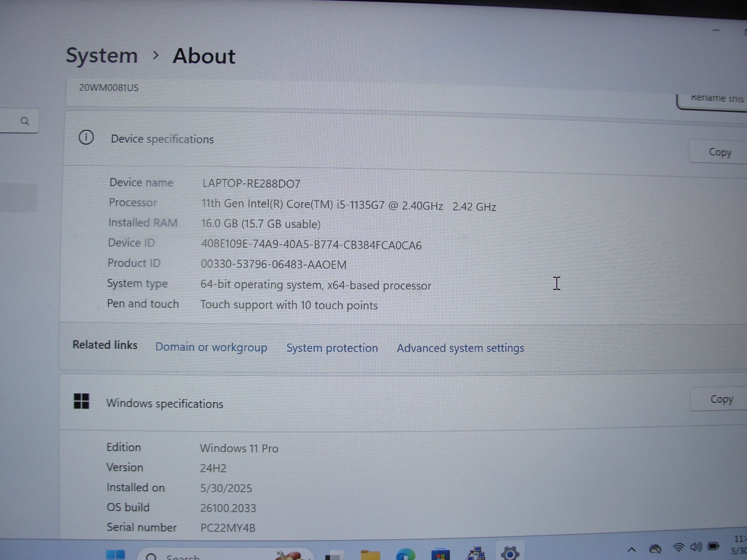747x560 pixels.
Task: Click the Windows logo beside Windows specifications
Action: (81, 401)
